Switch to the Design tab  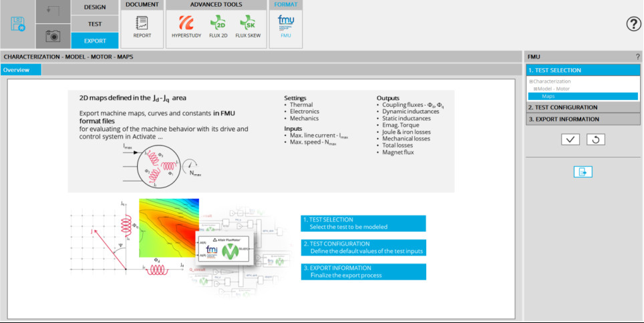pos(95,7)
